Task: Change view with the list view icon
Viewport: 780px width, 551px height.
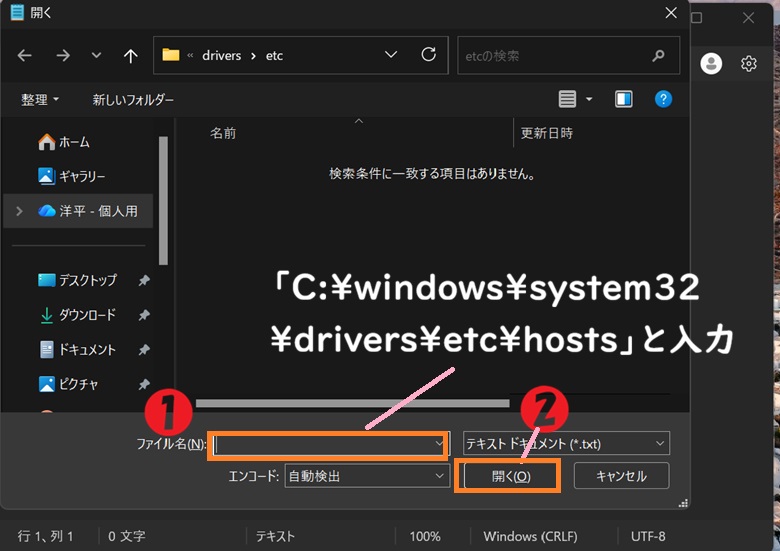Action: click(567, 99)
